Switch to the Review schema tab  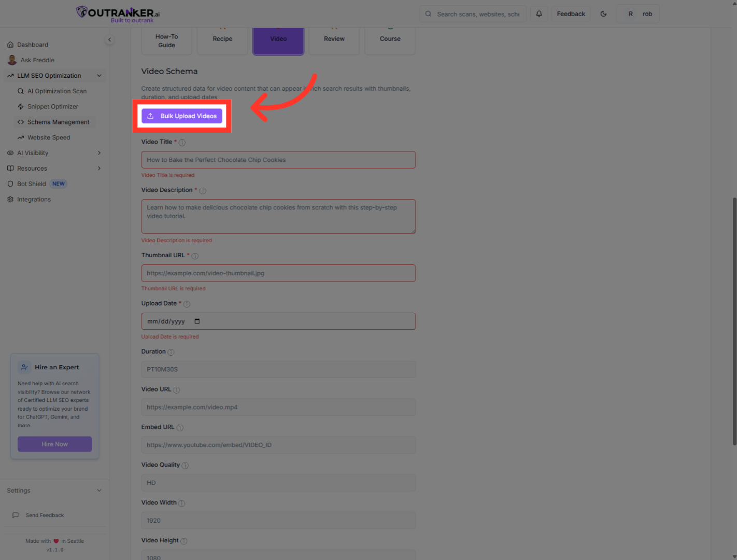pyautogui.click(x=334, y=38)
